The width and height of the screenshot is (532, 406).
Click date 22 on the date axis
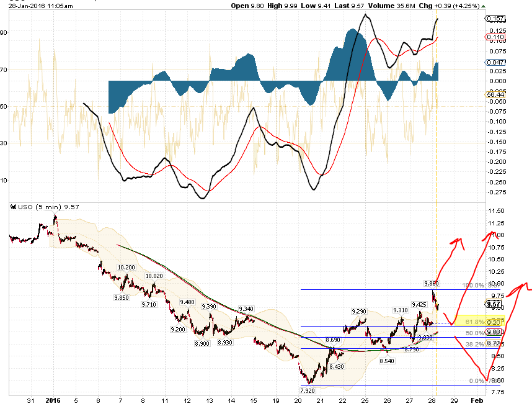tap(342, 400)
